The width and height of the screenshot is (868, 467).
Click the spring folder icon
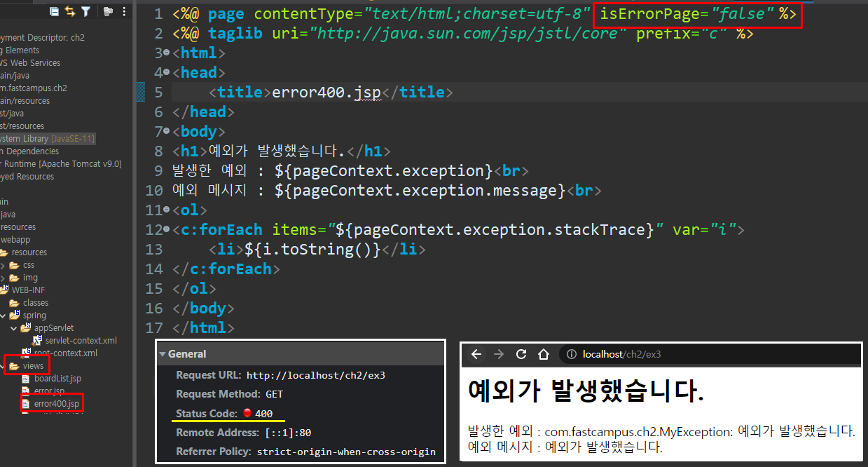tap(14, 316)
